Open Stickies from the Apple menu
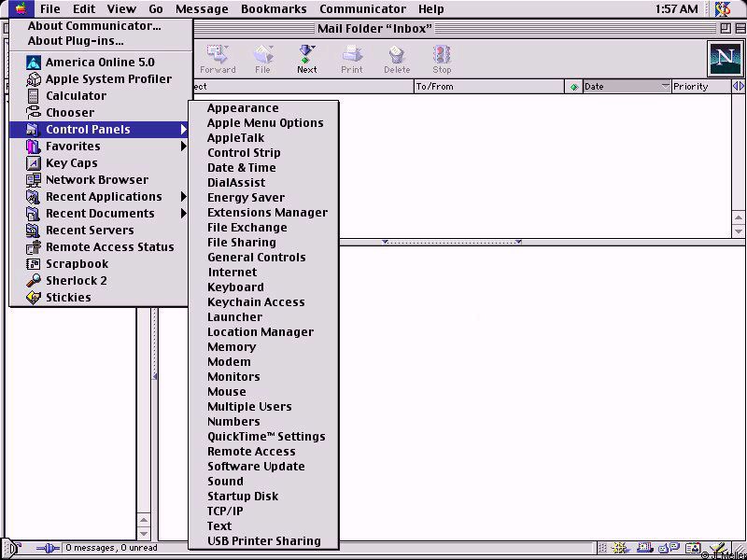Image resolution: width=747 pixels, height=560 pixels. click(x=68, y=297)
